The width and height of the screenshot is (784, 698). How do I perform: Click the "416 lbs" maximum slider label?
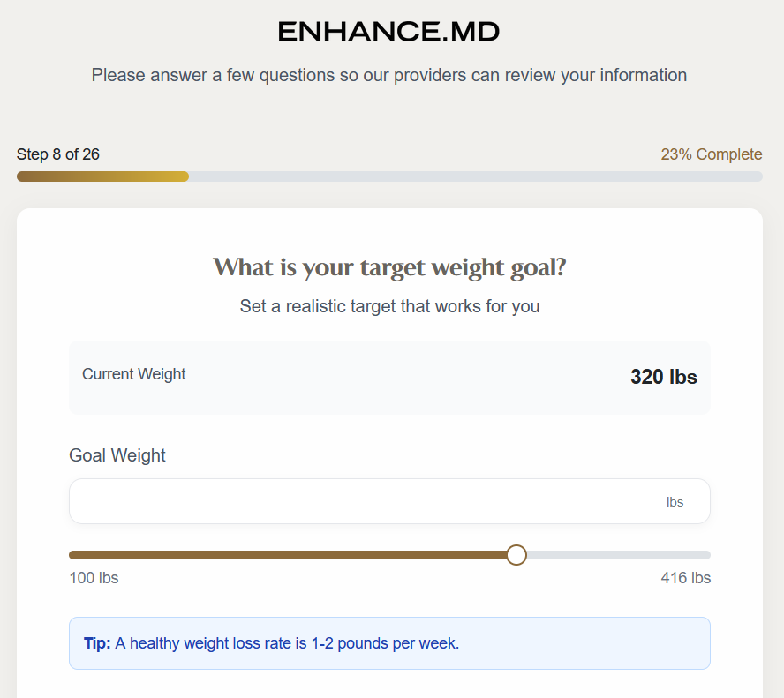685,578
